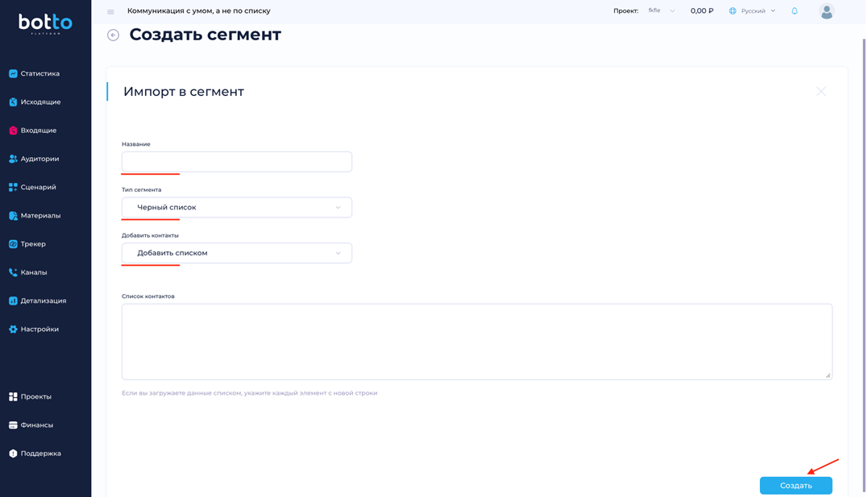The height and width of the screenshot is (497, 868).
Task: Click the back arrow next to Создать сегмент
Action: click(113, 35)
